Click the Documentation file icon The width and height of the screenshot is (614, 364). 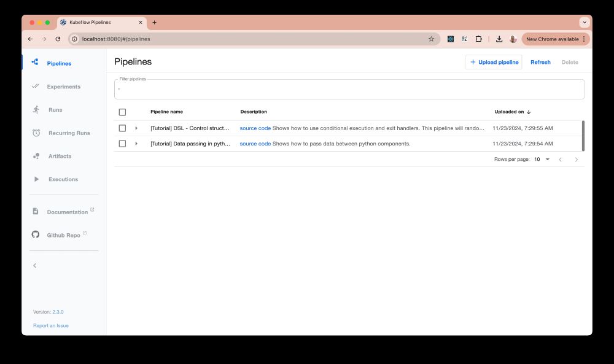(36, 211)
